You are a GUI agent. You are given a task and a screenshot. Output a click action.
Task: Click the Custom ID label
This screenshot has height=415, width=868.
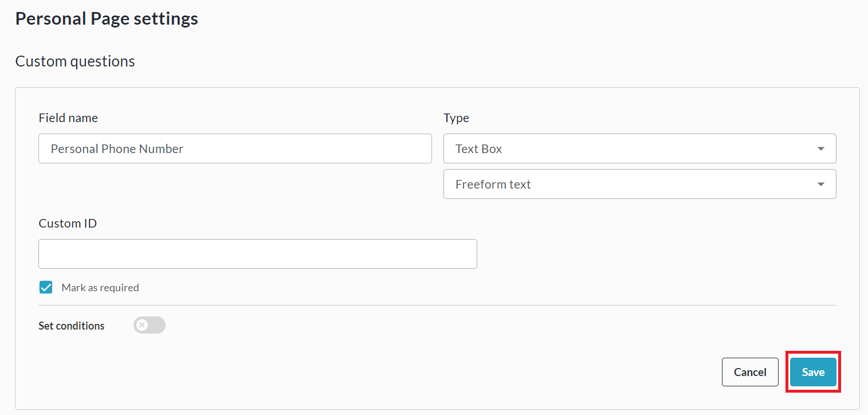68,224
